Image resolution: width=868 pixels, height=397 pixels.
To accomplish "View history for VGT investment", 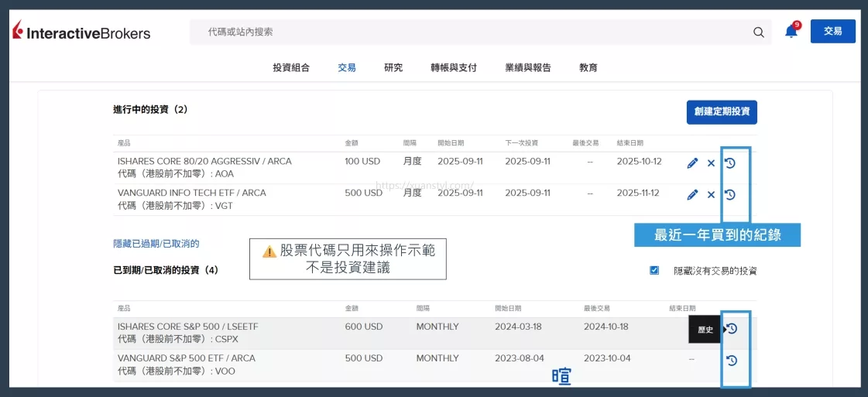I will click(730, 194).
